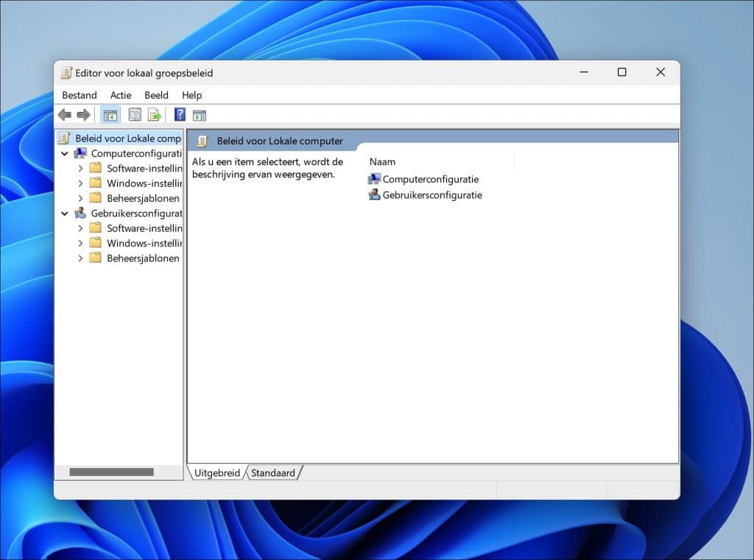Click the Naam column header
The height and width of the screenshot is (560, 754).
coord(382,161)
